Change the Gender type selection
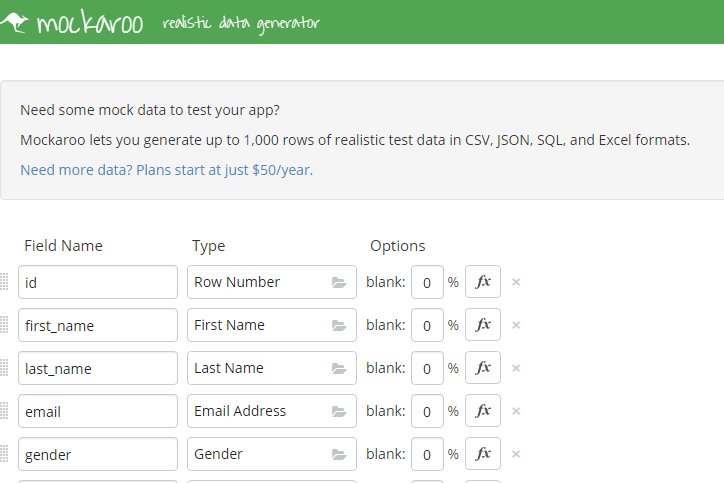 click(x=271, y=454)
